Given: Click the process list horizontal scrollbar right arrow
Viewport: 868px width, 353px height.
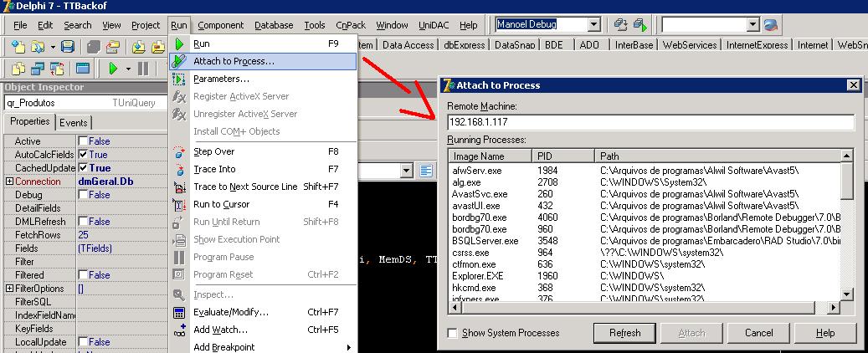Looking at the screenshot, I should pyautogui.click(x=834, y=306).
